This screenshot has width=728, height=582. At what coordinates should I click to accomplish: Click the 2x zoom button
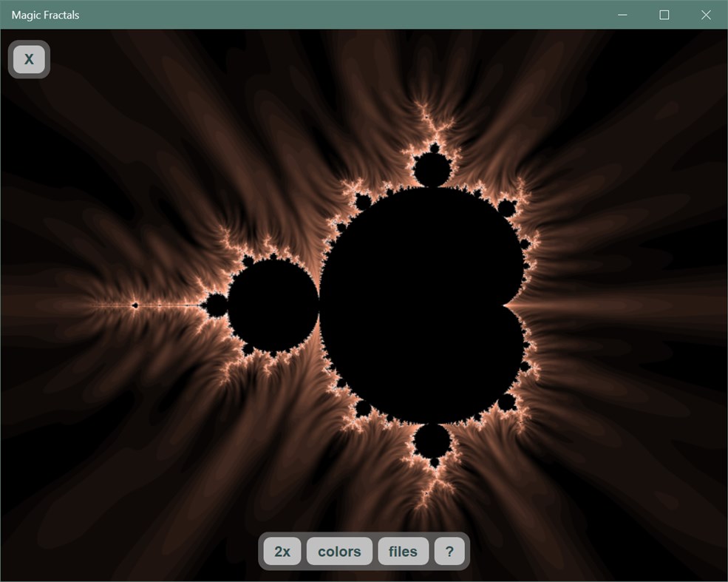pyautogui.click(x=282, y=551)
